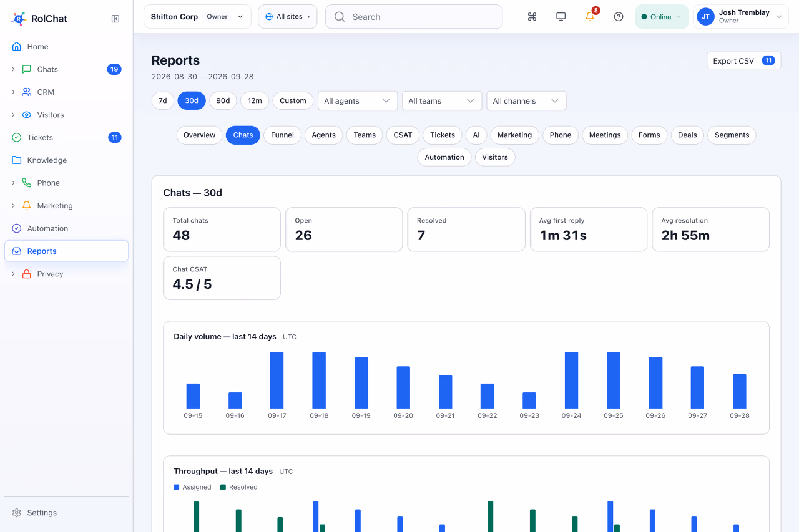Open Settings in the sidebar
799x532 pixels.
click(66, 513)
